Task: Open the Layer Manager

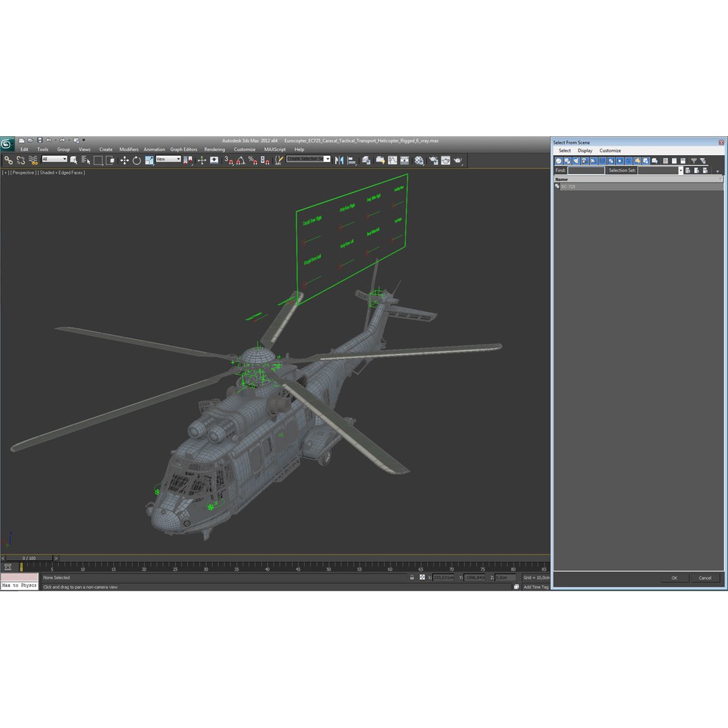Action: click(x=366, y=160)
